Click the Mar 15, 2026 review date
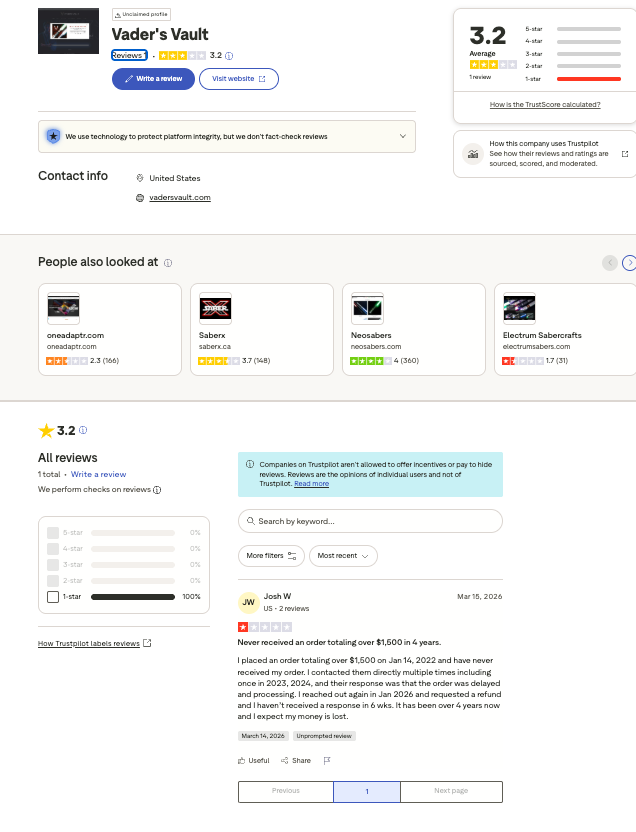 (480, 597)
